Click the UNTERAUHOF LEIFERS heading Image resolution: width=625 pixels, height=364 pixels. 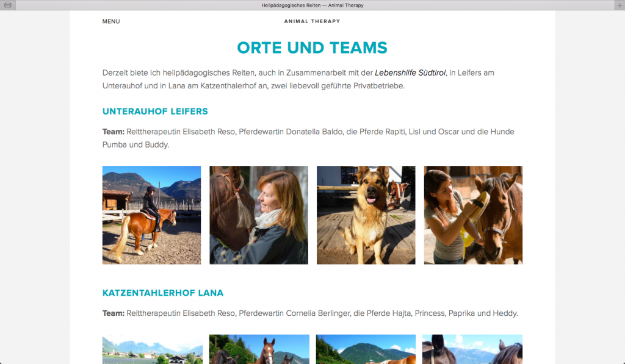click(155, 112)
